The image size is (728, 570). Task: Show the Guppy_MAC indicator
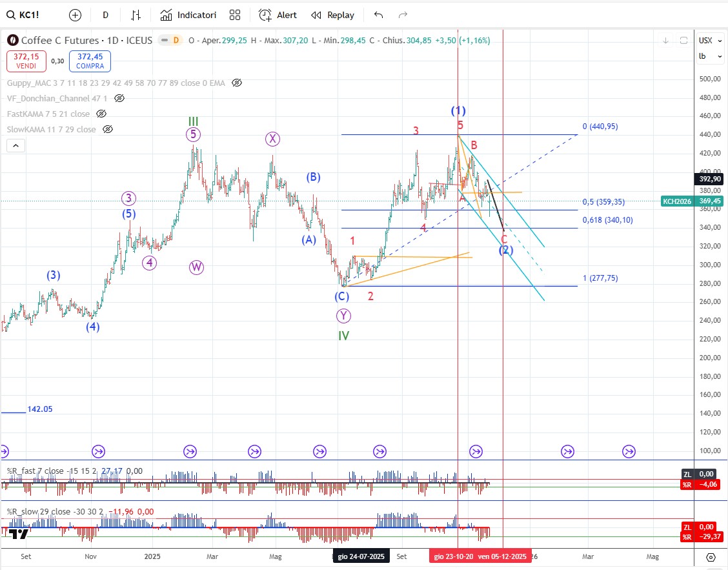[237, 83]
